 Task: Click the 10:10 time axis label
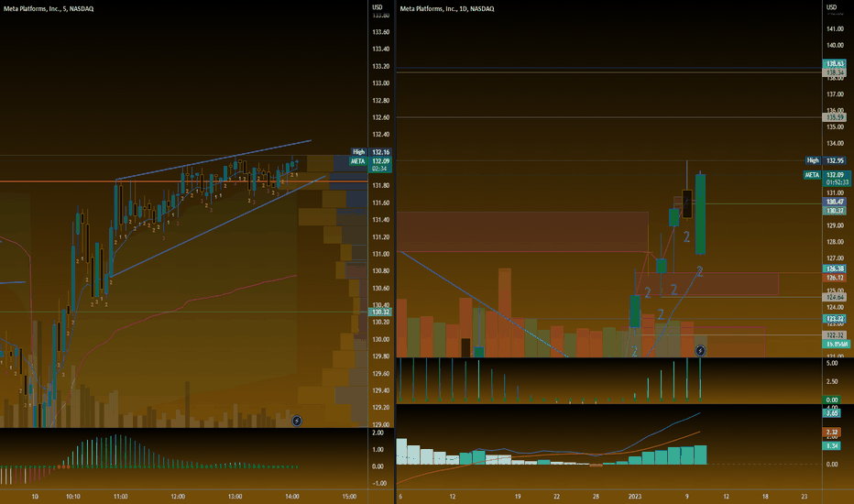click(73, 497)
